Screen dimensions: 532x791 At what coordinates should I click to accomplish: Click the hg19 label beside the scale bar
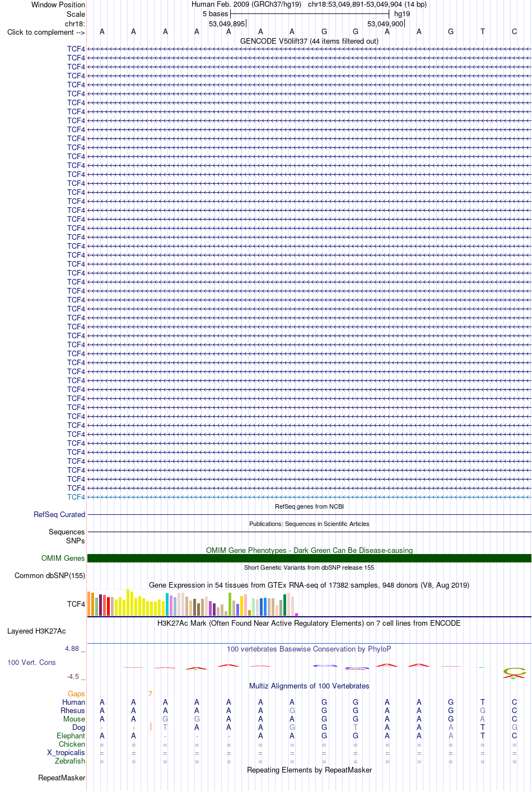[402, 14]
